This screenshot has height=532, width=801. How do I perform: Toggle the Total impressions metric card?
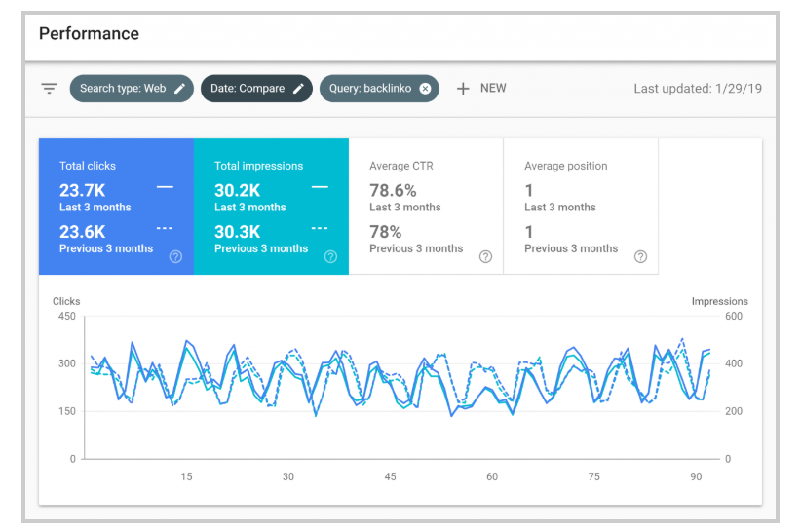(271, 207)
